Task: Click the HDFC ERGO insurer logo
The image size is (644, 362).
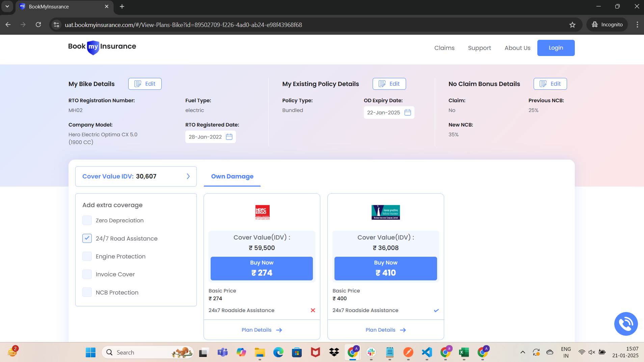Action: 262,212
